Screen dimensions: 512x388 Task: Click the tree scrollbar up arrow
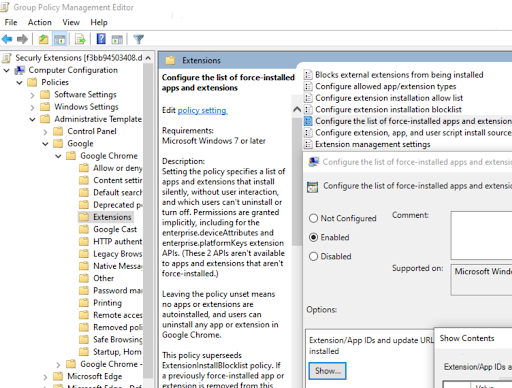coord(148,58)
